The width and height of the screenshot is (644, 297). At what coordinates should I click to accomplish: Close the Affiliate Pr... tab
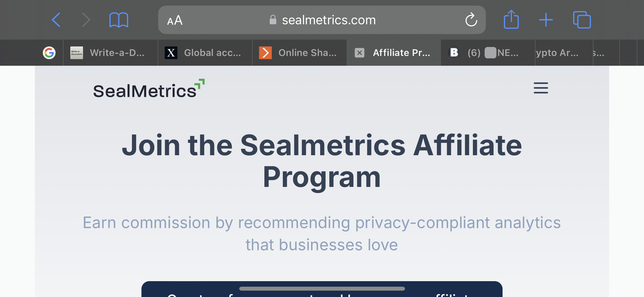360,53
